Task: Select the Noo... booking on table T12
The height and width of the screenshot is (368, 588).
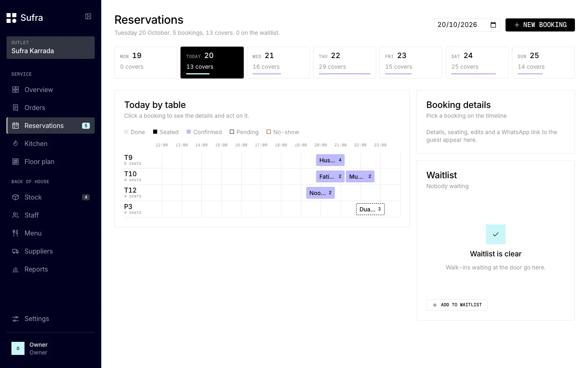Action: point(321,193)
